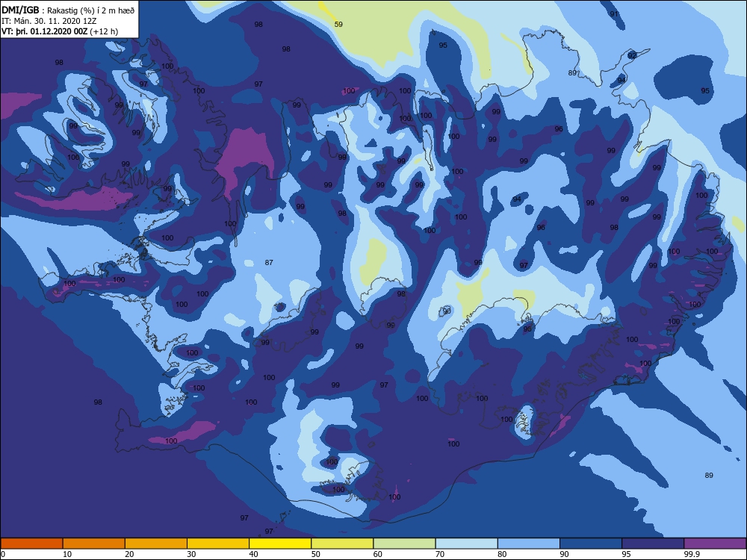Click the '99.9' legend scale label

[x=692, y=554]
